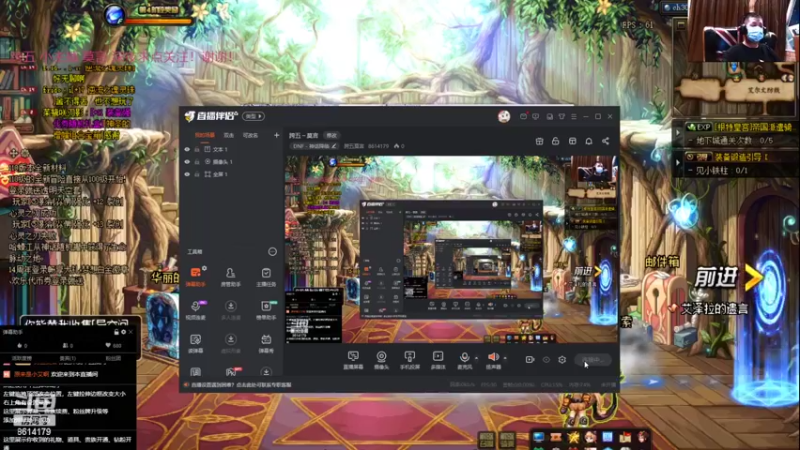The width and height of the screenshot is (800, 450).
Task: Open the feedback chat icon in title bar
Action: click(536, 116)
